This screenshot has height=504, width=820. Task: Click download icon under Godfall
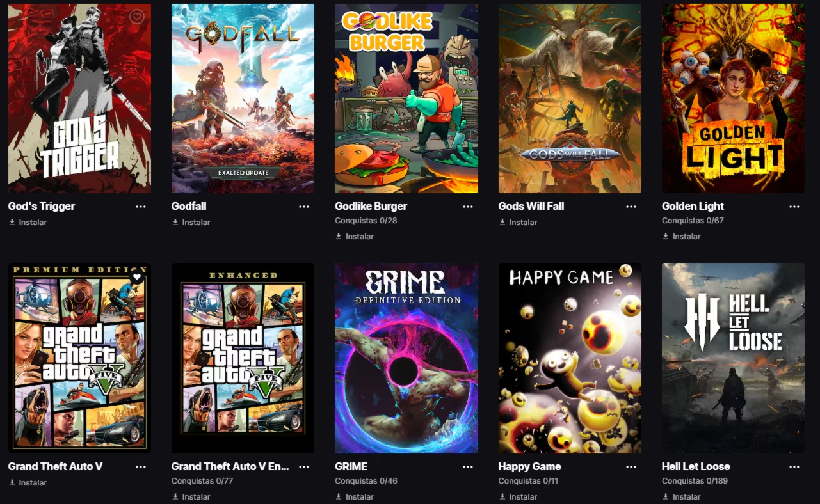pyautogui.click(x=175, y=223)
